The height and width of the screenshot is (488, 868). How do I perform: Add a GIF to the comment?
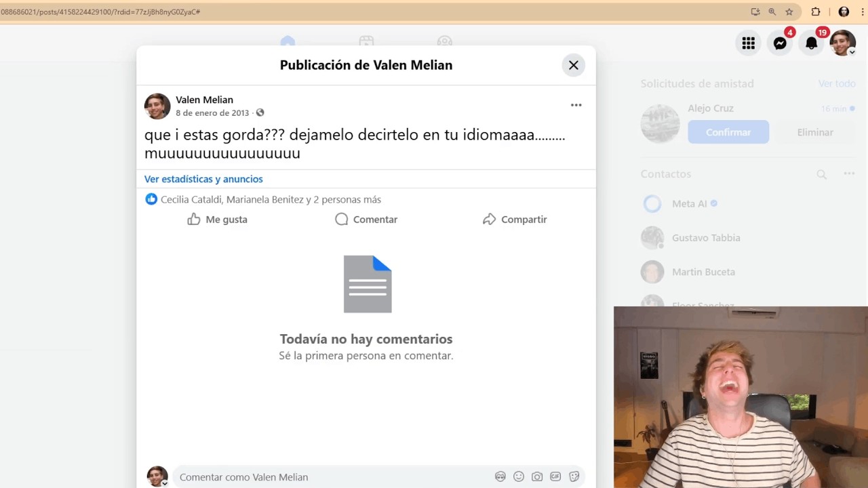coord(555,477)
